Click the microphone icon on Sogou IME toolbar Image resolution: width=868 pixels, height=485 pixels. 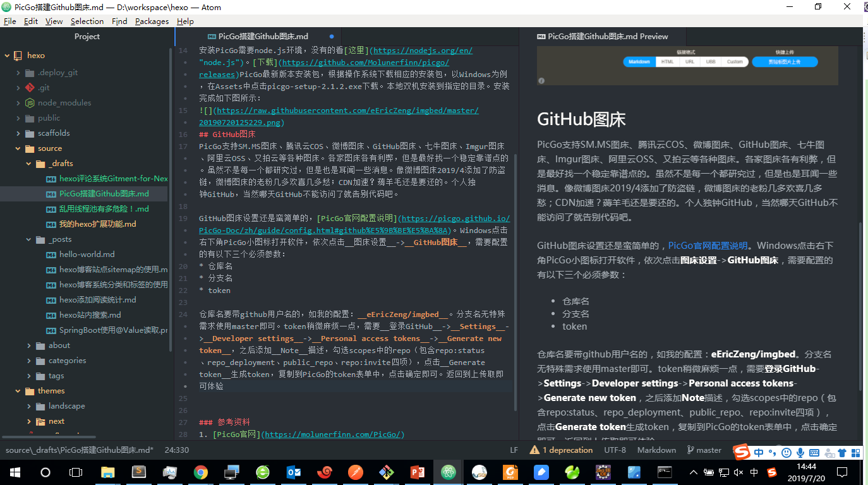(x=801, y=452)
